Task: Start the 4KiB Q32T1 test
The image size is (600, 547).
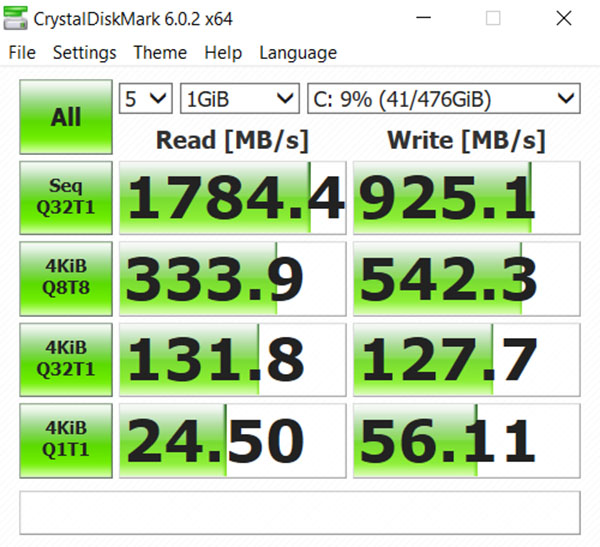Action: [66, 359]
